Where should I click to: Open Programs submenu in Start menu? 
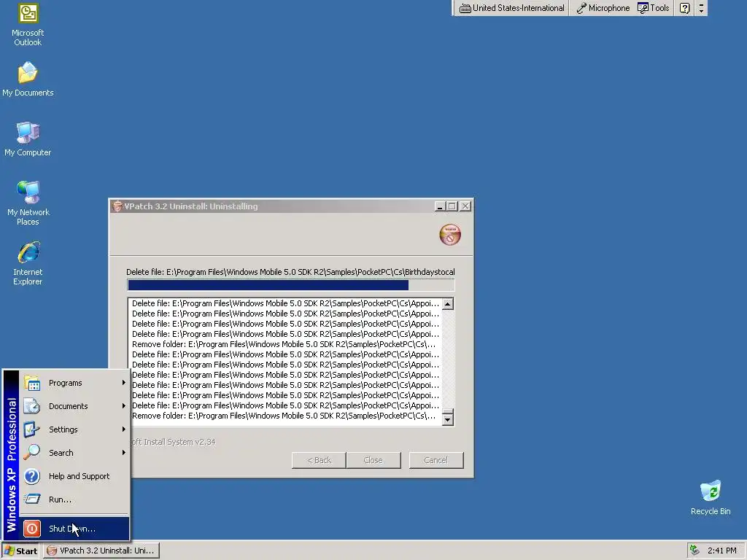[74, 383]
